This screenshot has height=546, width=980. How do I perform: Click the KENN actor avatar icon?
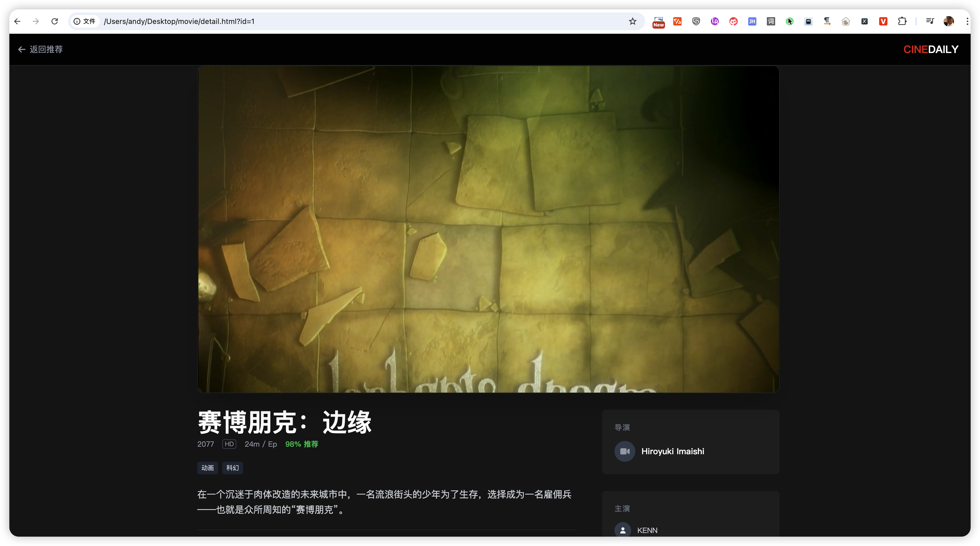click(x=623, y=530)
